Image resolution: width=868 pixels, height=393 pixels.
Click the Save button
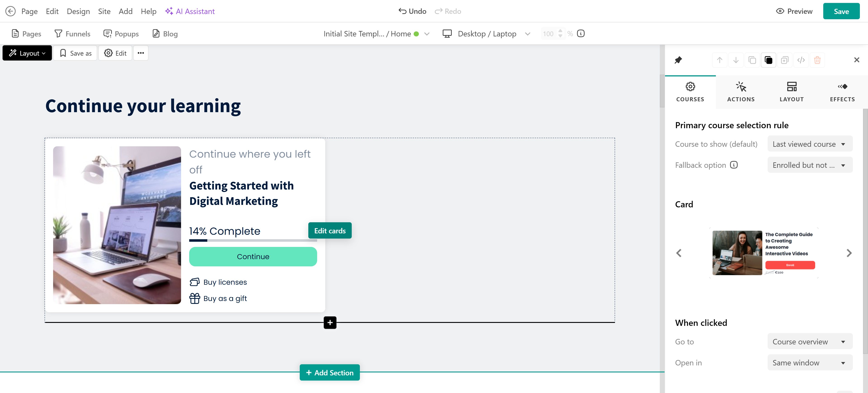(x=841, y=11)
